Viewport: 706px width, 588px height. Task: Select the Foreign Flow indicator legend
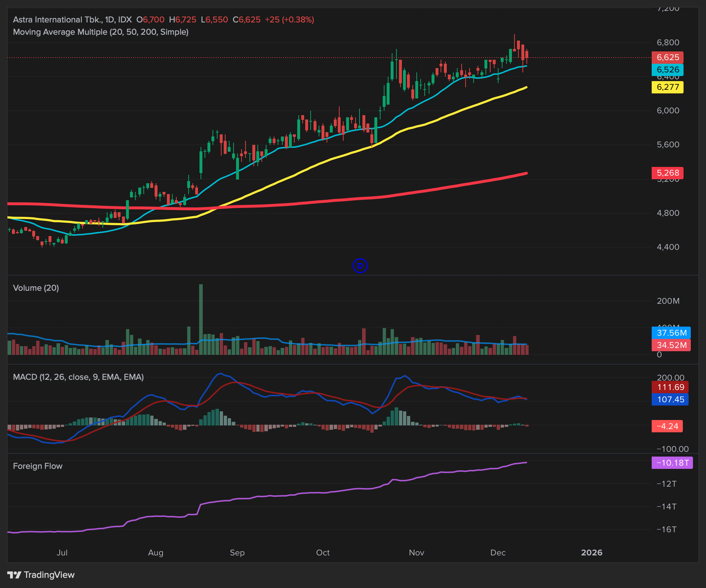coord(38,466)
